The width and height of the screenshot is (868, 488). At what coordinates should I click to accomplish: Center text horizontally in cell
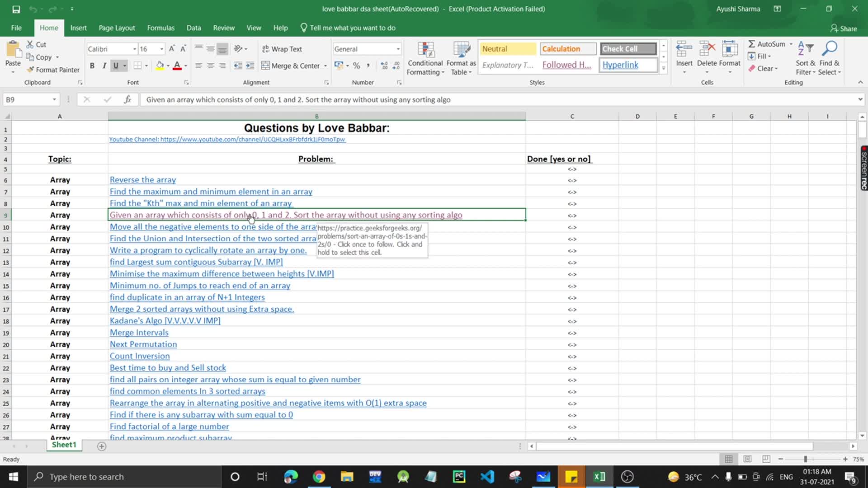pos(210,66)
